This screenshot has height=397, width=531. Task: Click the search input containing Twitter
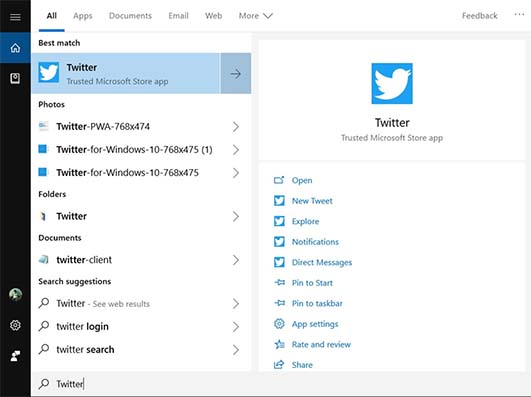click(x=280, y=384)
